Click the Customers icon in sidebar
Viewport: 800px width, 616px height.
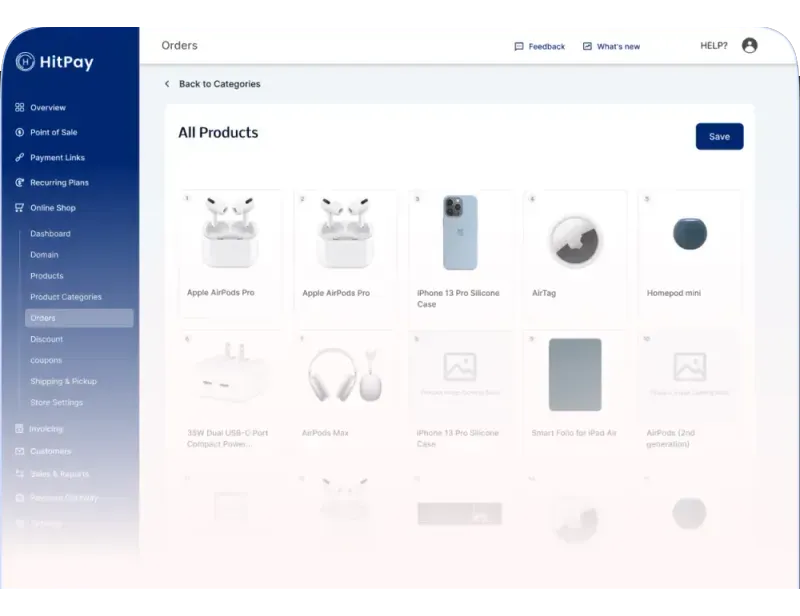pos(19,451)
